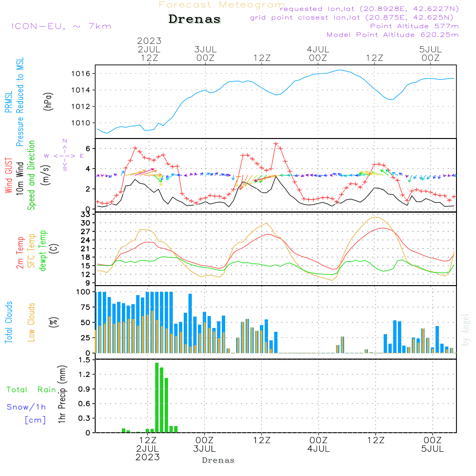Click the 'Pressure Reduced to MSL' label
This screenshot has width=476, height=476.
20,102
